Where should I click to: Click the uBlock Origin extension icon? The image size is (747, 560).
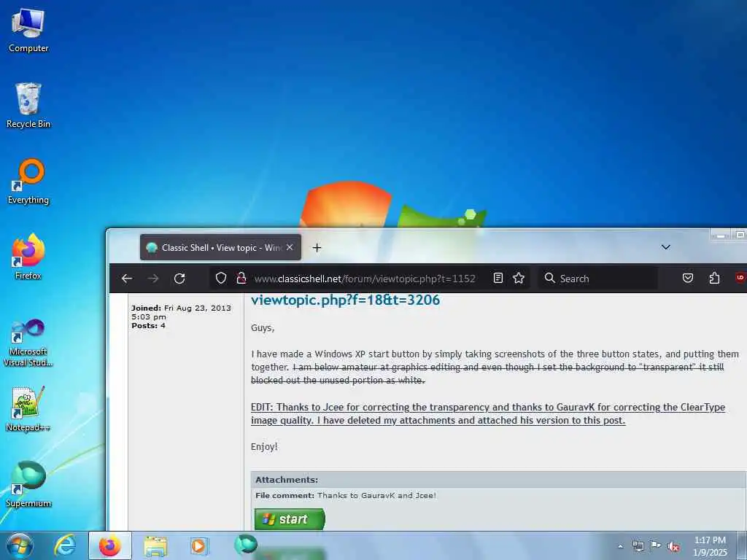pyautogui.click(x=741, y=278)
